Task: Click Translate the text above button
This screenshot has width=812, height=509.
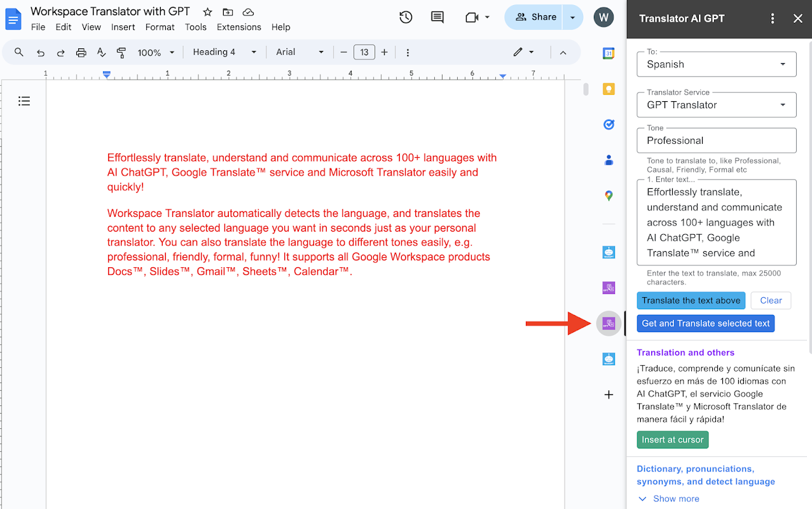Action: click(691, 300)
